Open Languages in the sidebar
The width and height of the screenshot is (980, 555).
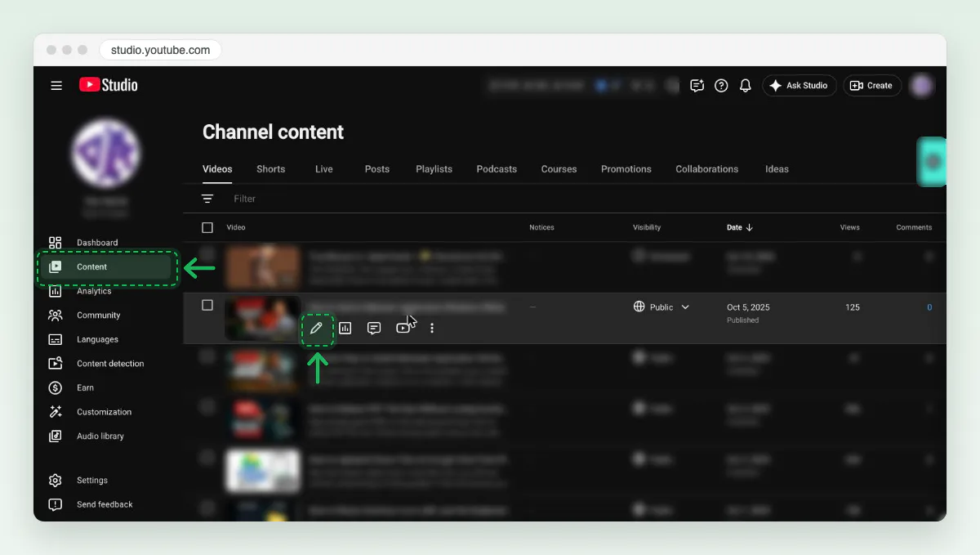(x=106, y=339)
